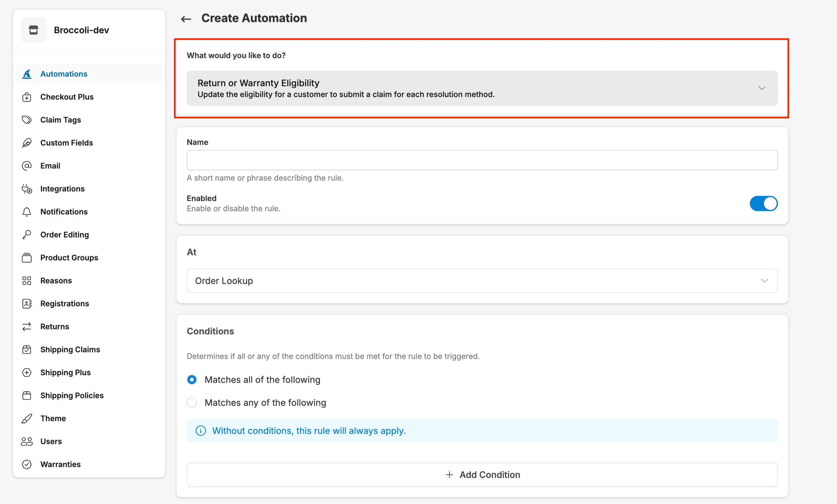Open Custom Fields via the feather icon
This screenshot has height=504, width=837.
(x=27, y=143)
